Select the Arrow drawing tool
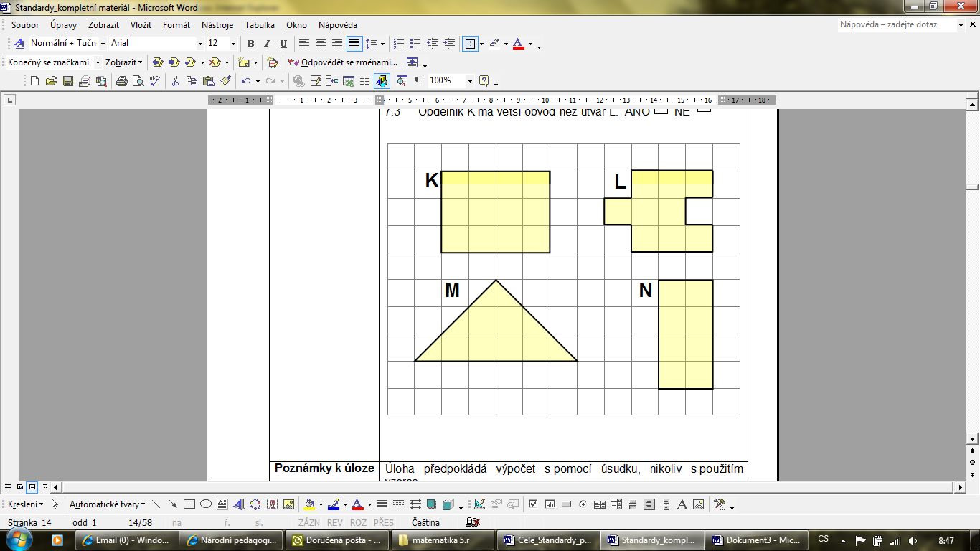The width and height of the screenshot is (980, 551). point(173,504)
